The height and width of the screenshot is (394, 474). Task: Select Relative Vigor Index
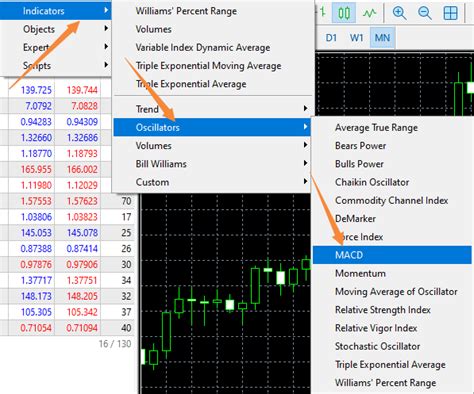click(x=392, y=328)
